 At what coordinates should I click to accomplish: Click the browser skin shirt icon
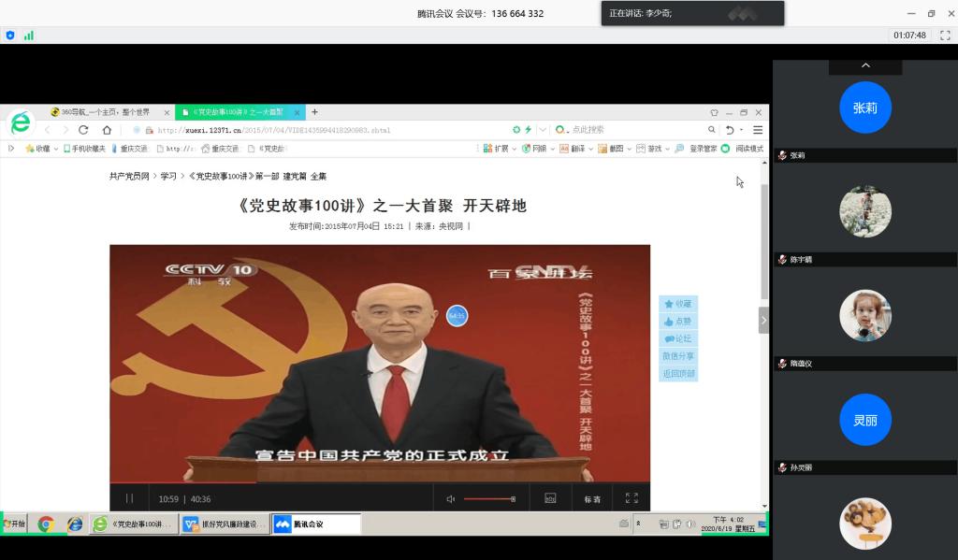pyautogui.click(x=714, y=112)
